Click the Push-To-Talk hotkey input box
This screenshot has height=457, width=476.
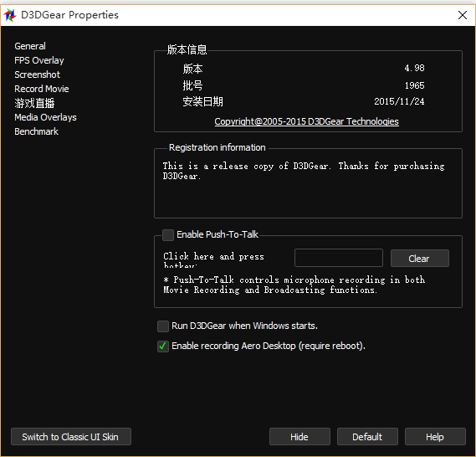coord(339,258)
